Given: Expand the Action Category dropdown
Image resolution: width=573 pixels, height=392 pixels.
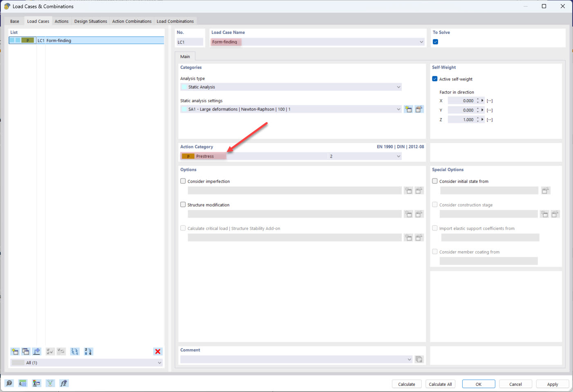Looking at the screenshot, I should pyautogui.click(x=398, y=156).
